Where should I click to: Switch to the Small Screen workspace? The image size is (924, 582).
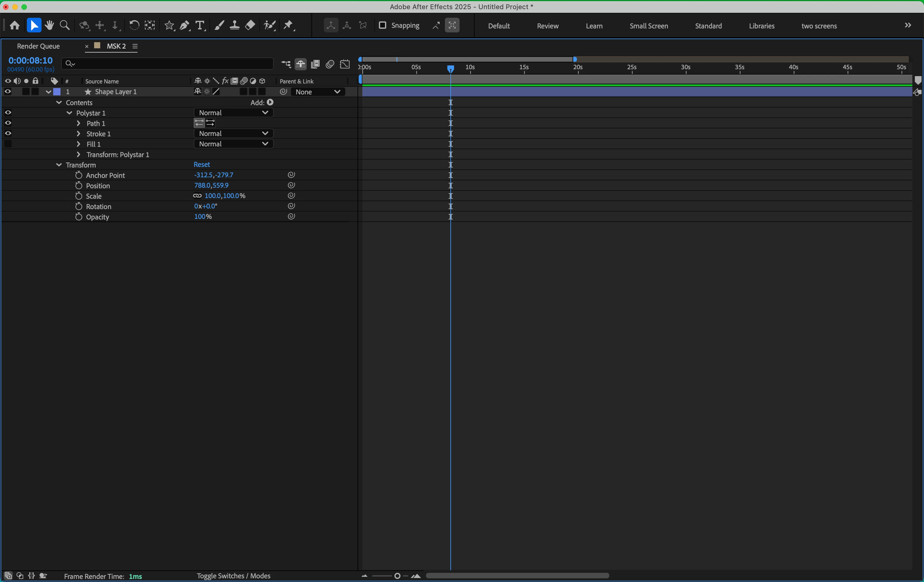(x=648, y=26)
